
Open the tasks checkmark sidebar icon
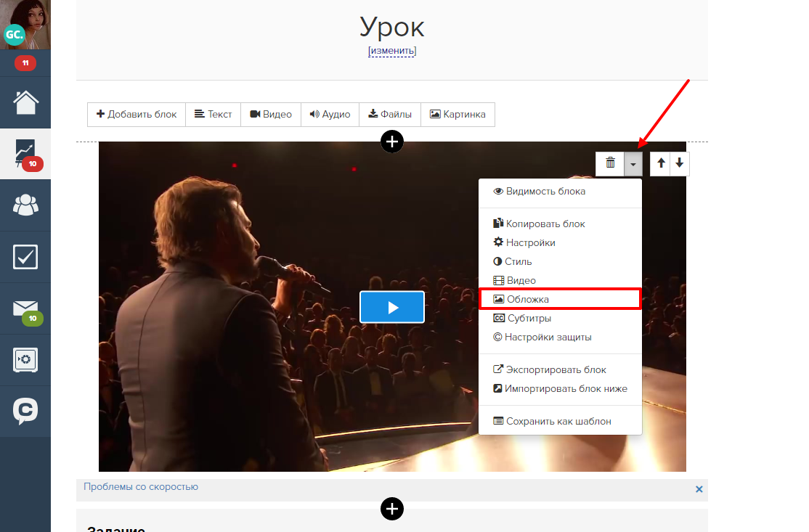[x=25, y=257]
